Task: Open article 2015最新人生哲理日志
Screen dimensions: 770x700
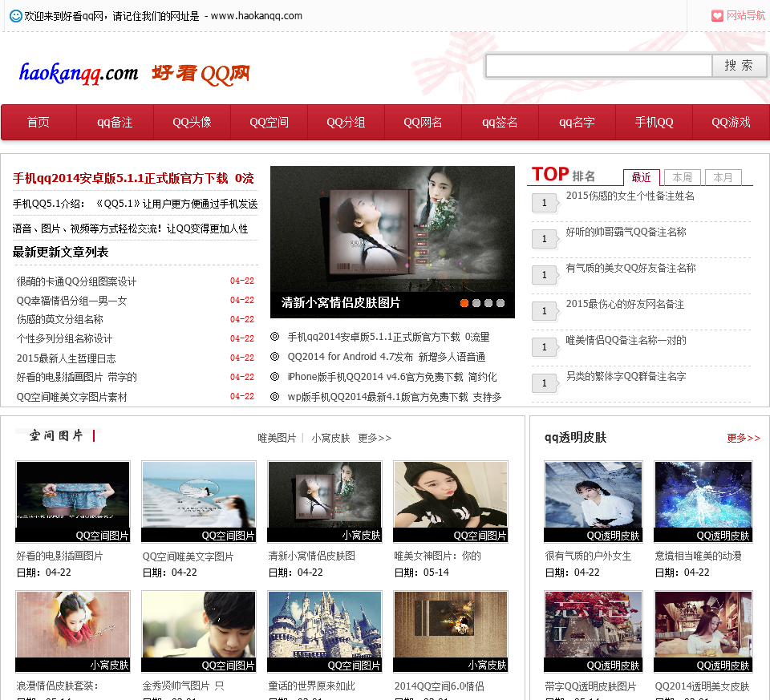Action: point(67,358)
